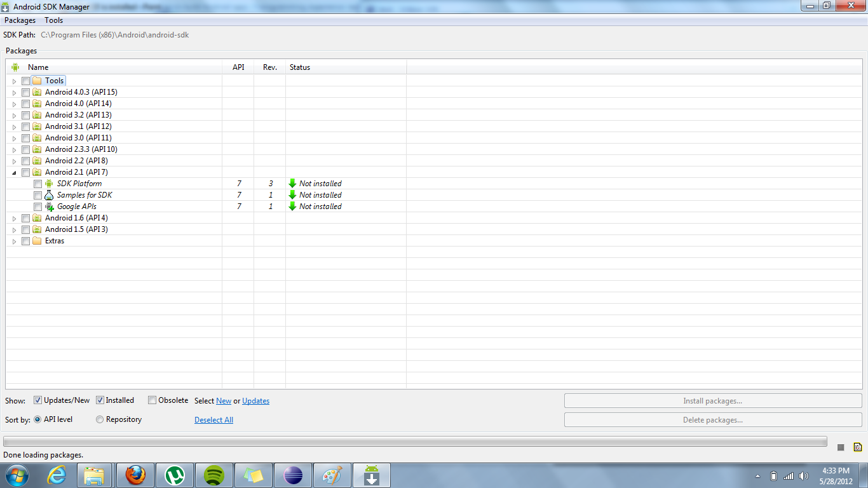The width and height of the screenshot is (868, 488).
Task: Click the android icon in the Name column header
Action: coord(15,67)
